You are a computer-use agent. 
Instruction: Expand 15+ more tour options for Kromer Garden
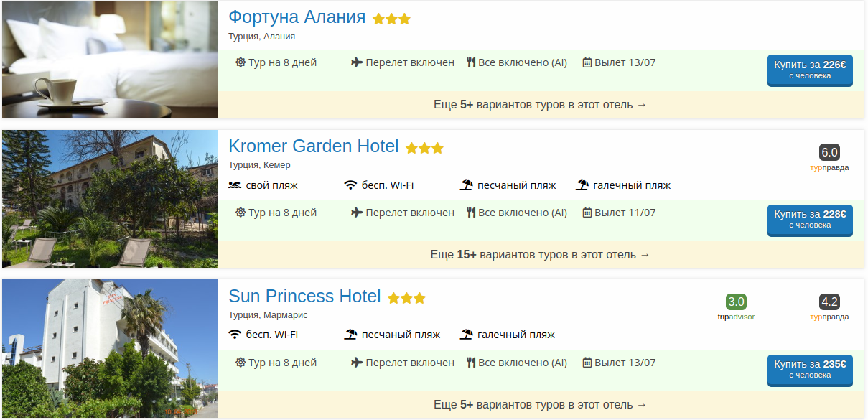coord(540,255)
